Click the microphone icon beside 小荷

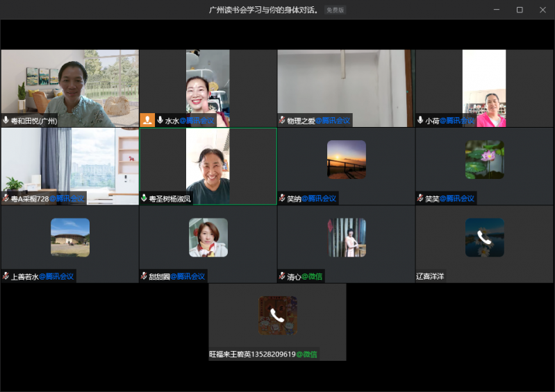420,121
